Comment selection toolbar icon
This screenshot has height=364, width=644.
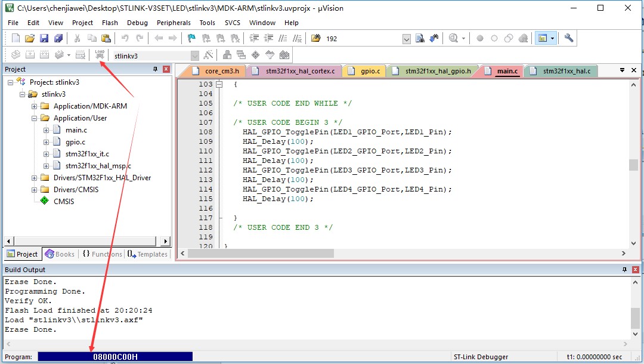tap(283, 38)
